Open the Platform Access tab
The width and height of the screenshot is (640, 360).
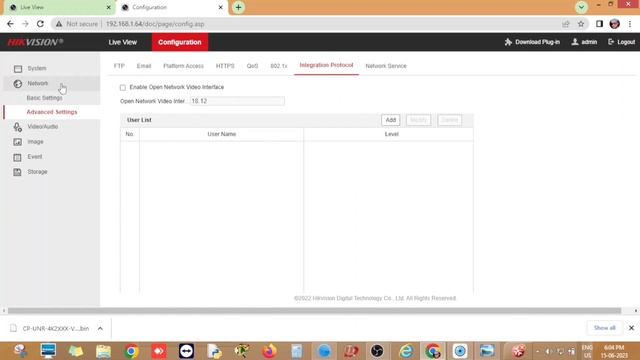click(183, 66)
